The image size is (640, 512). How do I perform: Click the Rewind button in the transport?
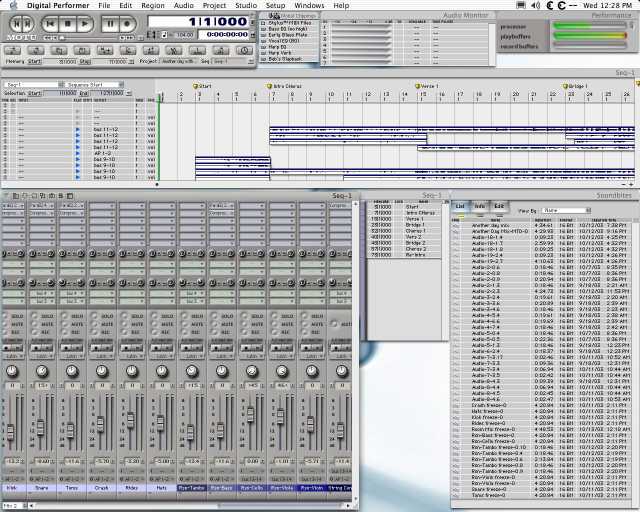click(x=50, y=24)
